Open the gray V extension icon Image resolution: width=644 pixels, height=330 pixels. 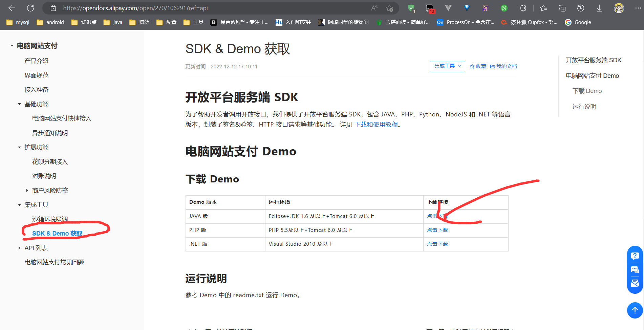[x=448, y=8]
